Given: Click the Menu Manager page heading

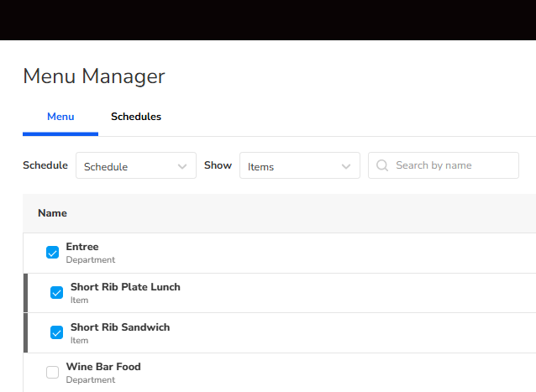Looking at the screenshot, I should coord(94,76).
